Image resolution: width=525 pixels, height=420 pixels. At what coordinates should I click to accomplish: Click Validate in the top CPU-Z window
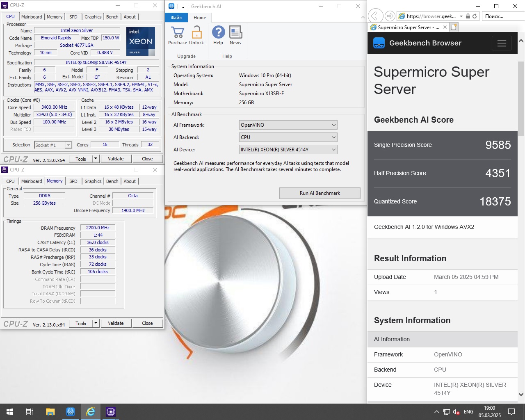pos(116,159)
